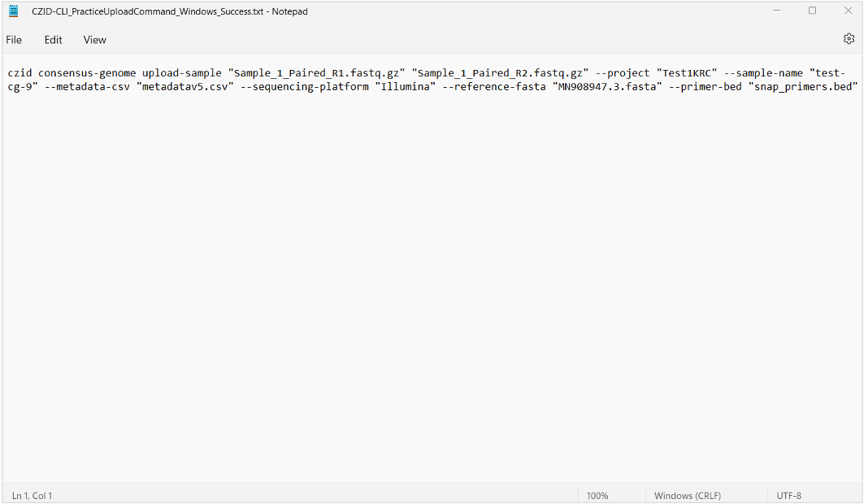Screen dimensions: 864x504
Task: Click on "Sample_1_Paired_R1.fastq.gz" filename
Action: [x=317, y=73]
